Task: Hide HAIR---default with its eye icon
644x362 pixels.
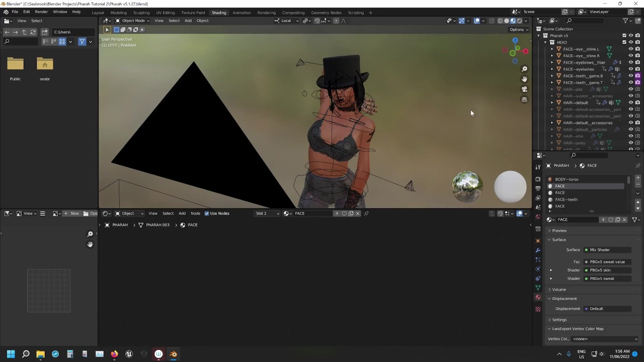Action: pos(631,103)
